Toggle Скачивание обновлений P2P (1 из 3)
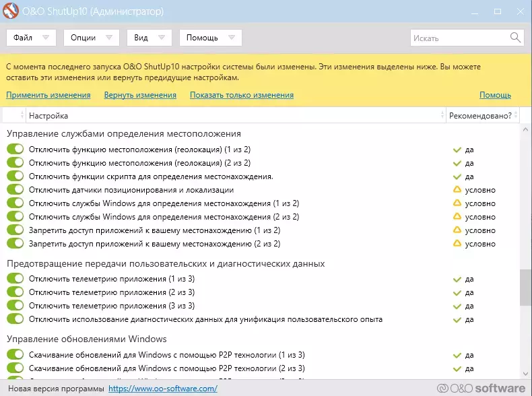 click(x=15, y=355)
